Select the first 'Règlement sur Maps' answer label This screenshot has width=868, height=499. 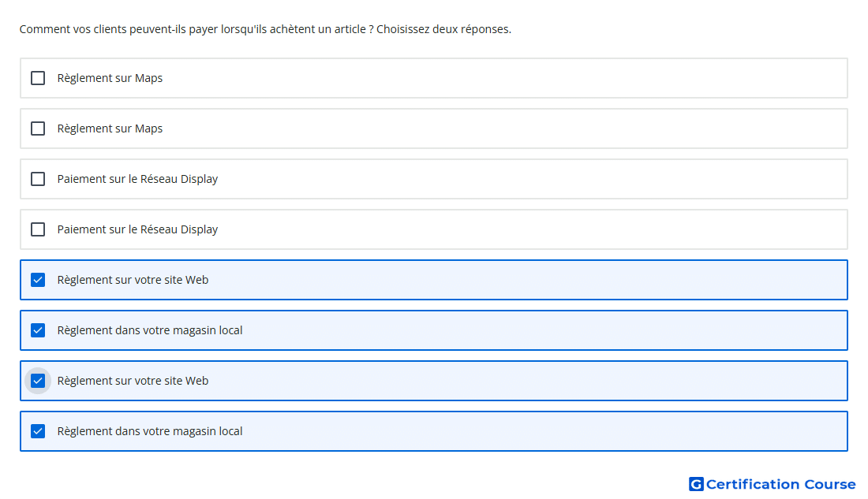tap(110, 78)
